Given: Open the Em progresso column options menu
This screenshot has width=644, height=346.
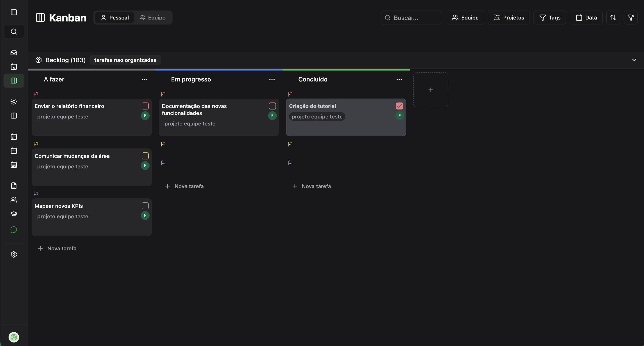Looking at the screenshot, I should click(x=272, y=79).
